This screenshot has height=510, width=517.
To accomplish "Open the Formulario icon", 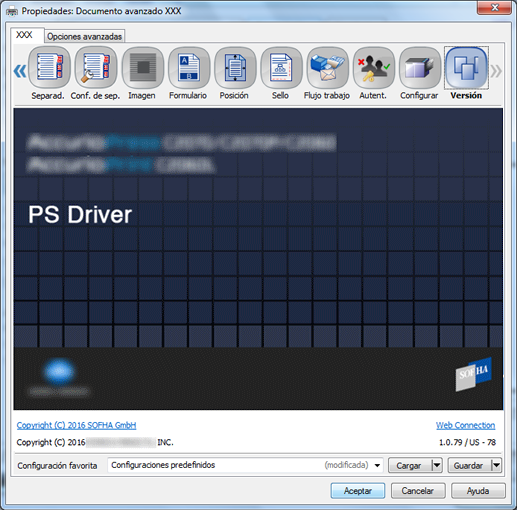I will tap(189, 68).
